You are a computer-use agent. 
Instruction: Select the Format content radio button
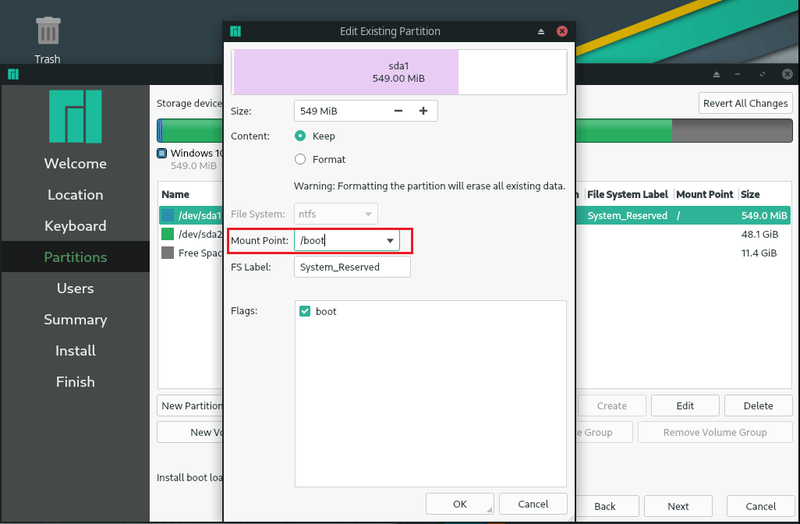[x=300, y=159]
